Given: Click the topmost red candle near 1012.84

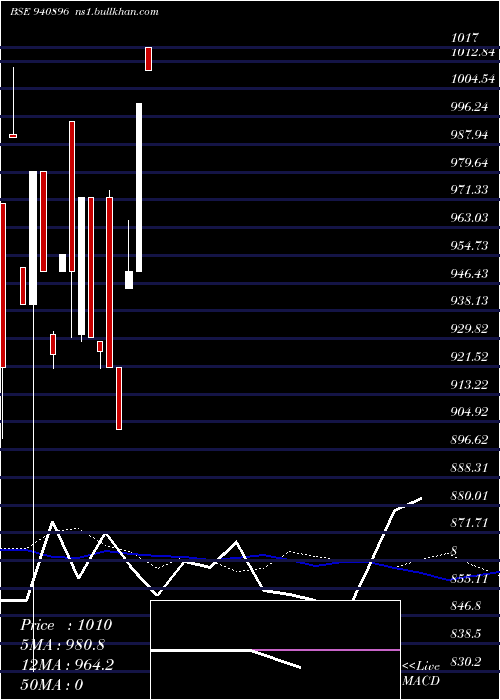Looking at the screenshot, I should 148,59.
